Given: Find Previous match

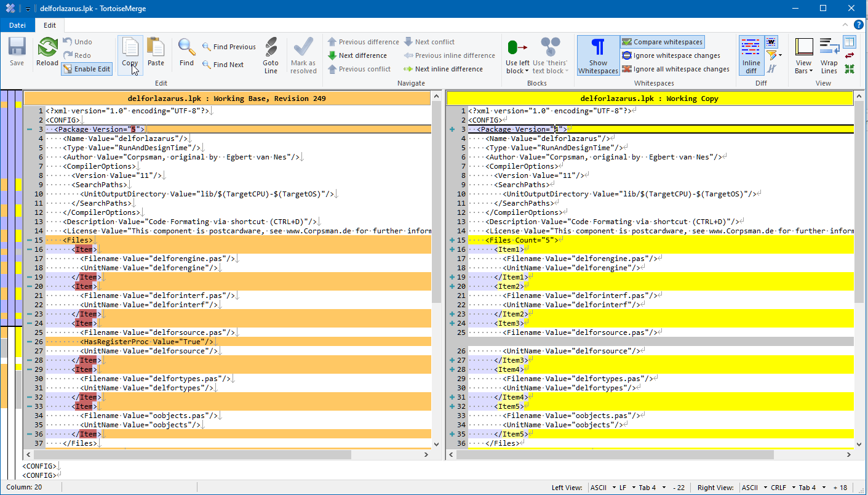Looking at the screenshot, I should [x=228, y=47].
